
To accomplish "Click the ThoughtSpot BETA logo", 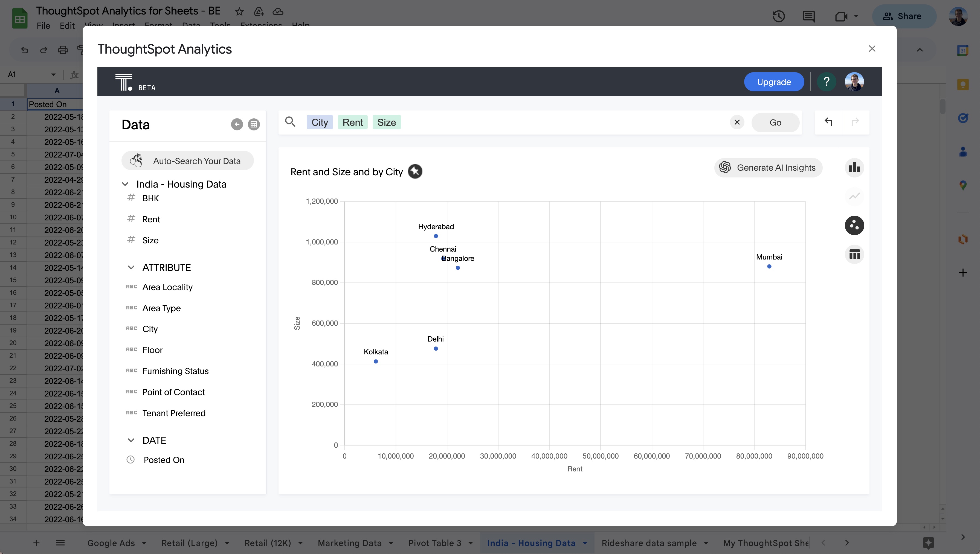I will [x=135, y=82].
